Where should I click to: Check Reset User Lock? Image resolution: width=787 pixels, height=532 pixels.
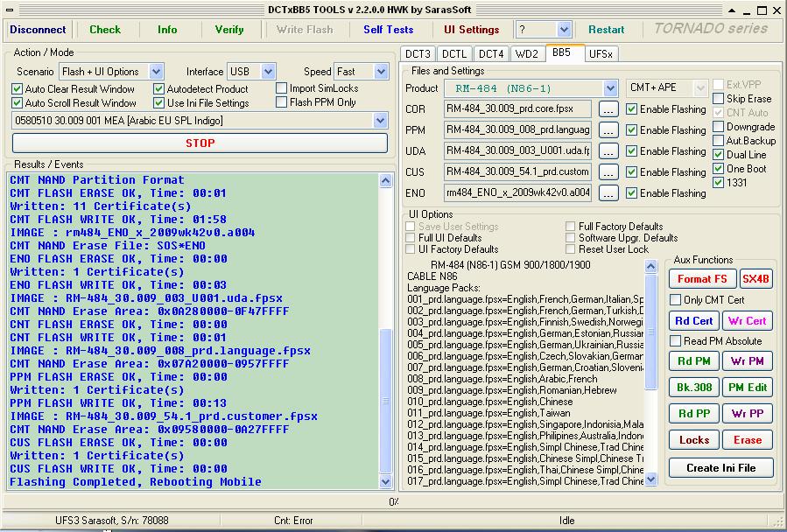tap(571, 249)
